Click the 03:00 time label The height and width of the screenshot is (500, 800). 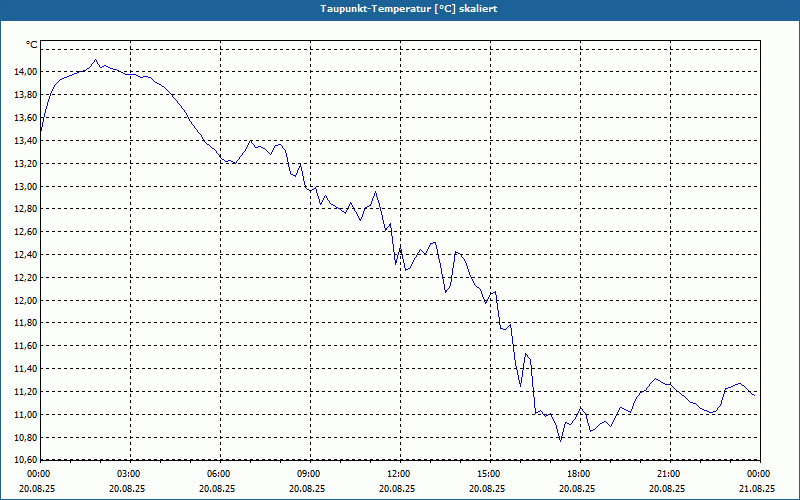[x=131, y=474]
